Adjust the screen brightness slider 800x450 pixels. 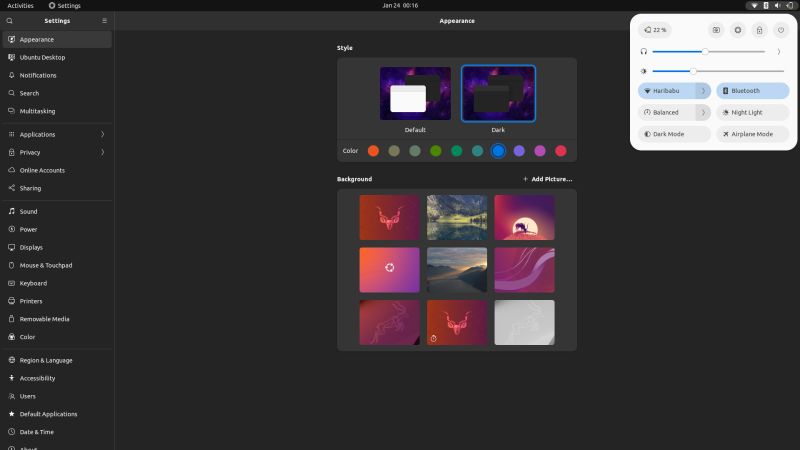718,71
